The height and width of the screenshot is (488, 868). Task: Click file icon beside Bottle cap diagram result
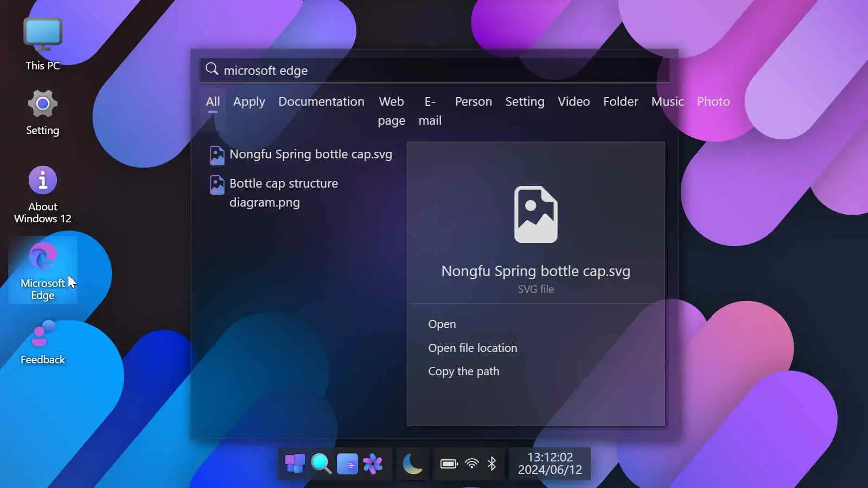pyautogui.click(x=217, y=184)
